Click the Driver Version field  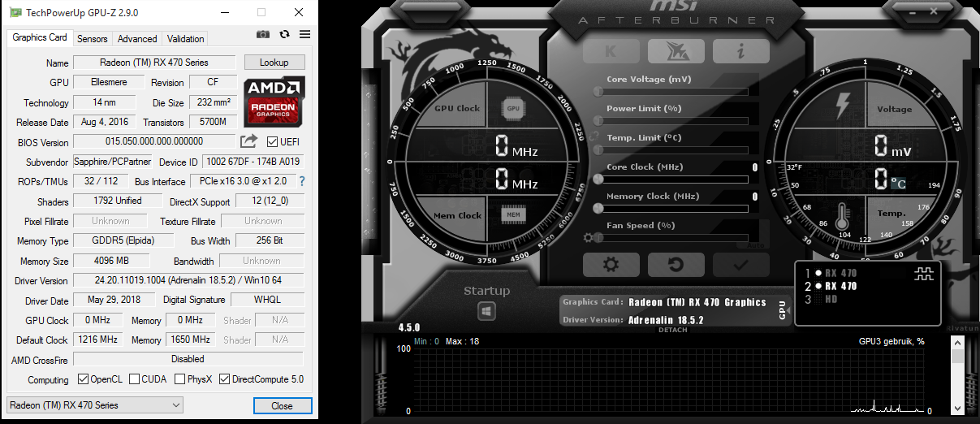pyautogui.click(x=189, y=281)
